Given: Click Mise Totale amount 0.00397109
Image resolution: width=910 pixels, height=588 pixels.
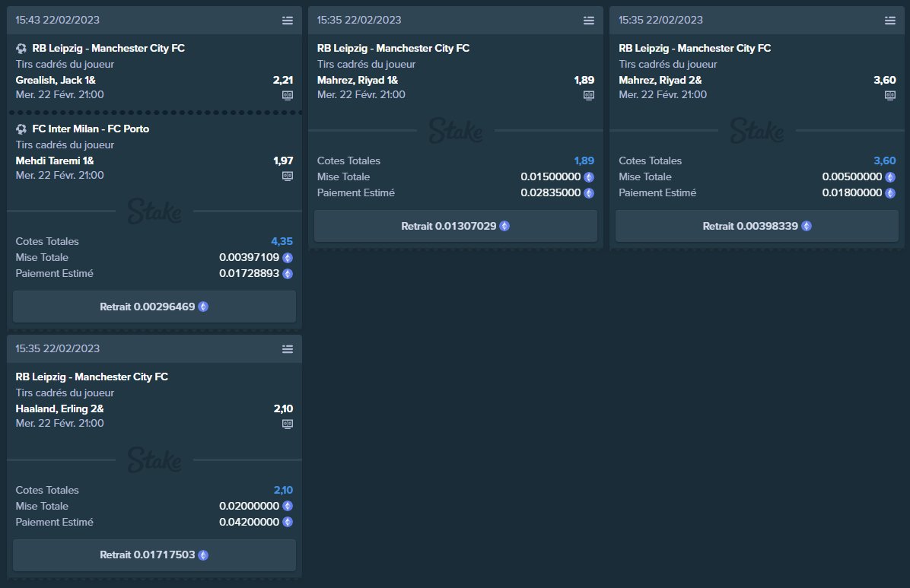Looking at the screenshot, I should pos(249,258).
